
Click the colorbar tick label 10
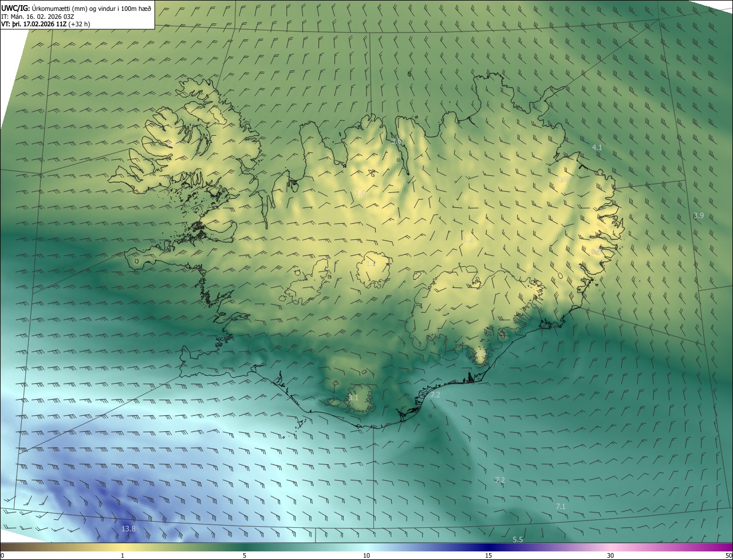coord(366,556)
